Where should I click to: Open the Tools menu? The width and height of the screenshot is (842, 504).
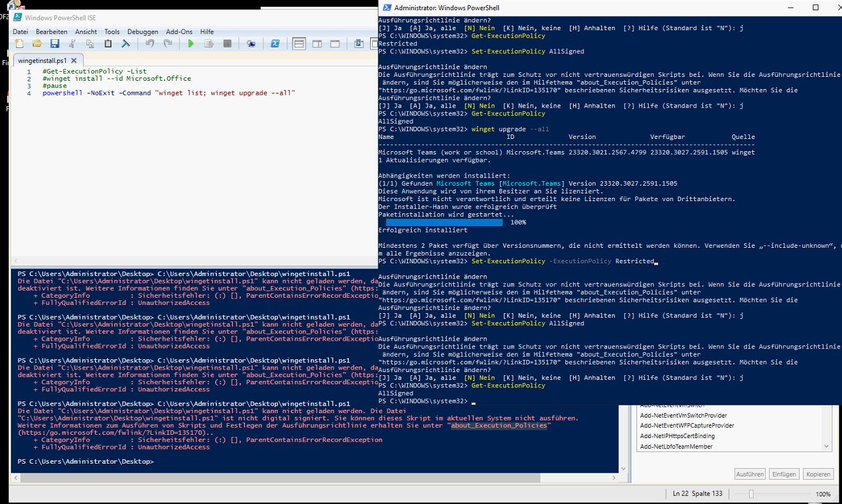[112, 31]
